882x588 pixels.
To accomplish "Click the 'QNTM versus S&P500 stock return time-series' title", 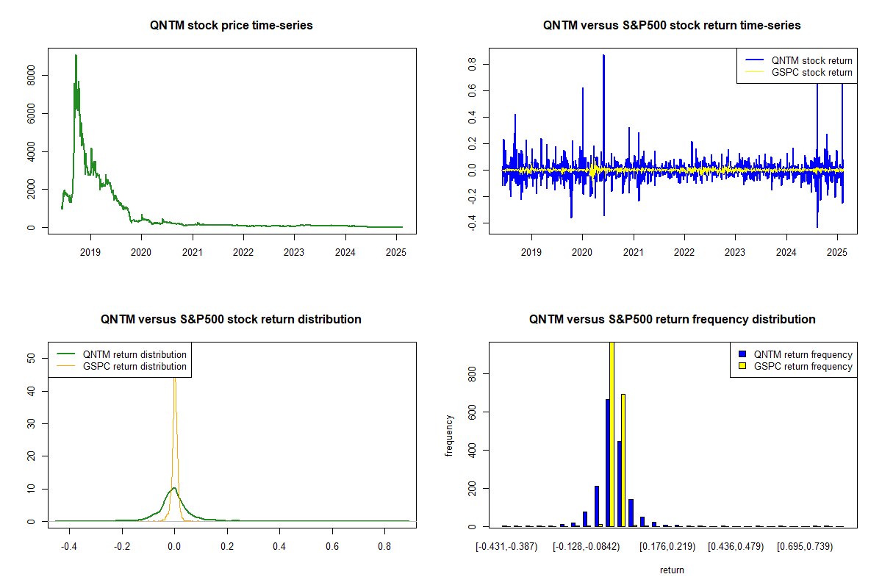I will point(672,26).
